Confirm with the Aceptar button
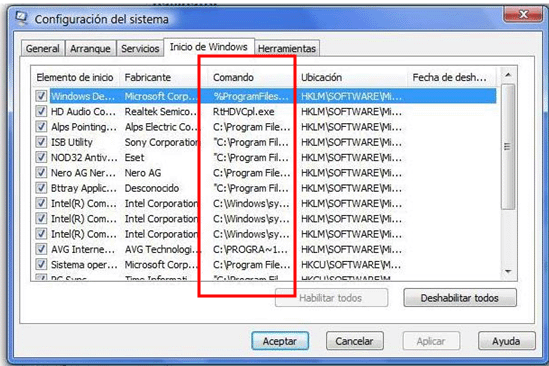 tap(280, 341)
